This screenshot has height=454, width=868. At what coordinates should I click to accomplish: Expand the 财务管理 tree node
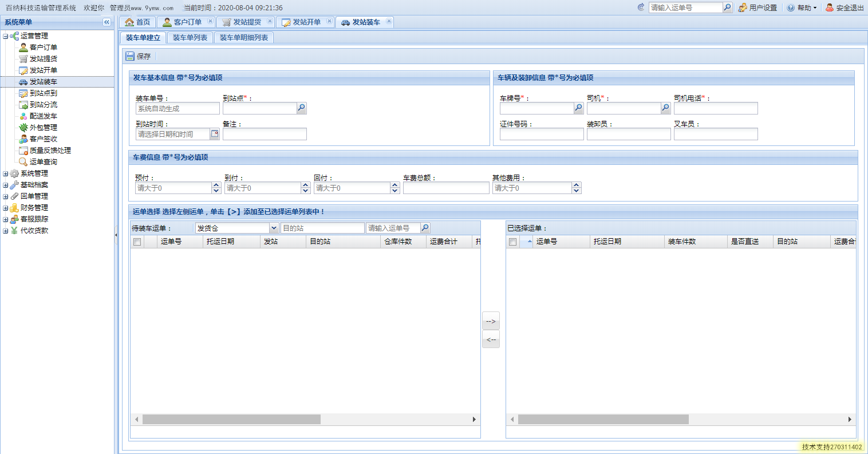5,208
